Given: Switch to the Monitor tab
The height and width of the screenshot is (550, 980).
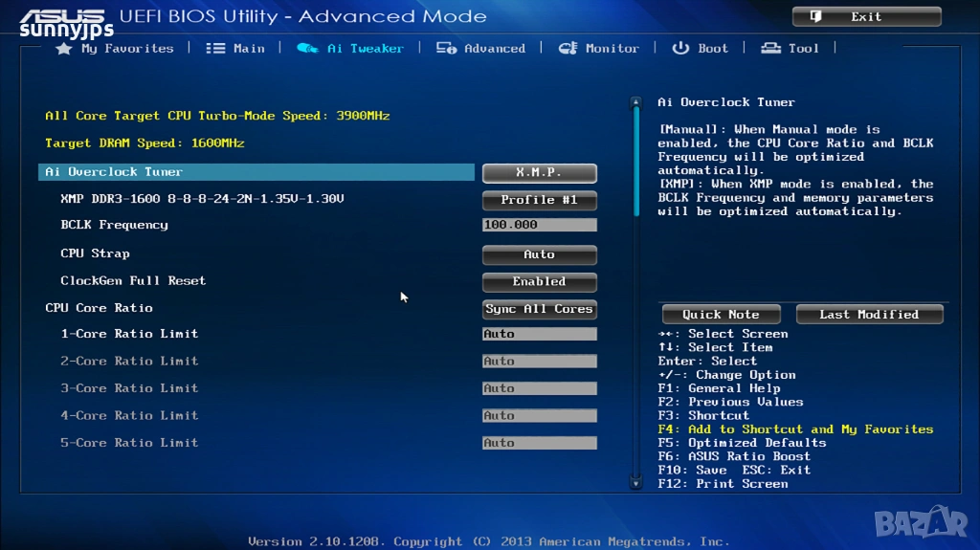Looking at the screenshot, I should point(612,49).
